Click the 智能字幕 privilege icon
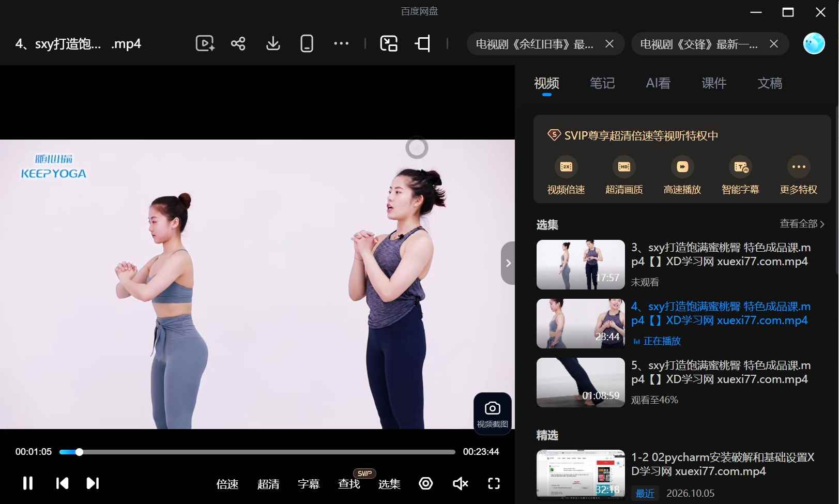 740,167
